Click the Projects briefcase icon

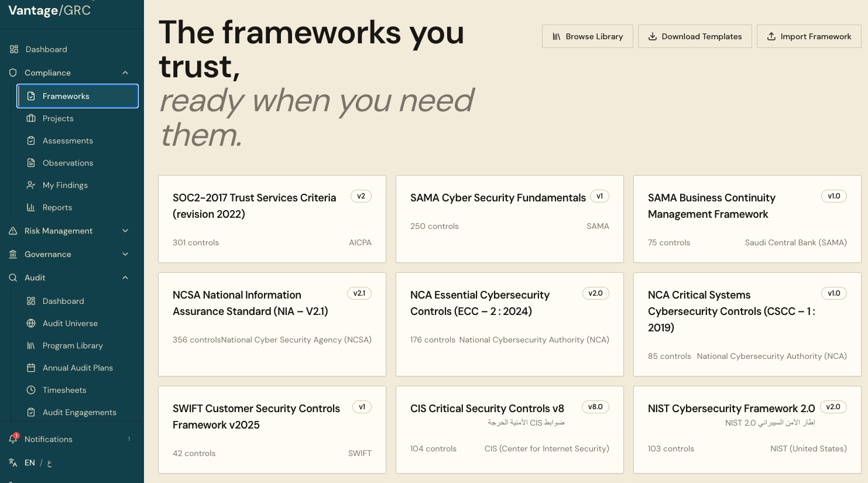31,118
